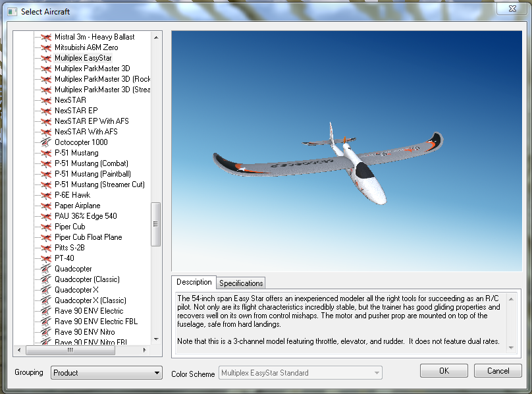Open the Color Scheme dropdown

pyautogui.click(x=300, y=373)
